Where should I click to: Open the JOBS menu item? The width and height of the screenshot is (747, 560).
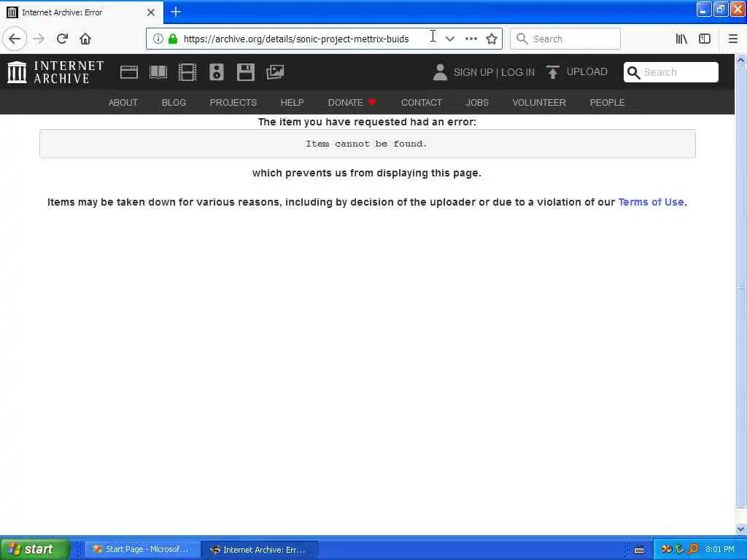click(x=477, y=102)
